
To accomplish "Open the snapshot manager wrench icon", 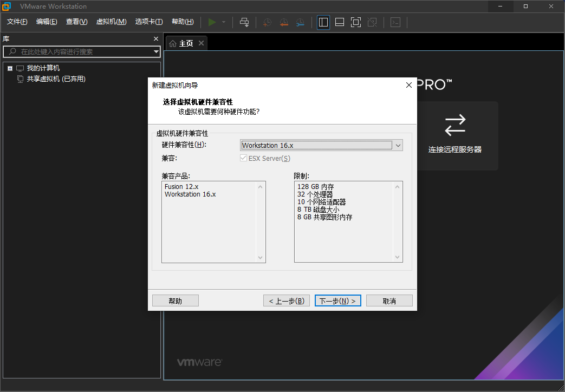I will pos(300,22).
